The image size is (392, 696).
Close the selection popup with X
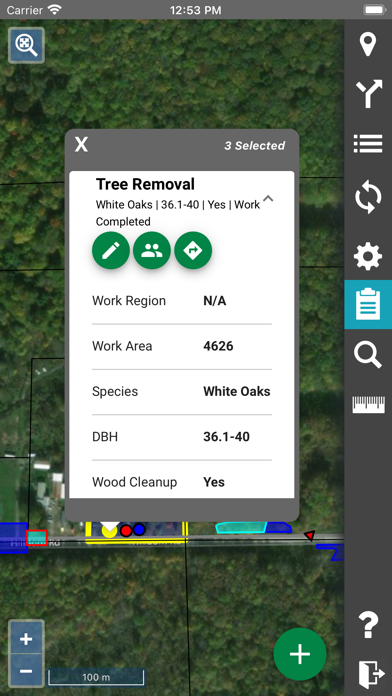pos(81,145)
